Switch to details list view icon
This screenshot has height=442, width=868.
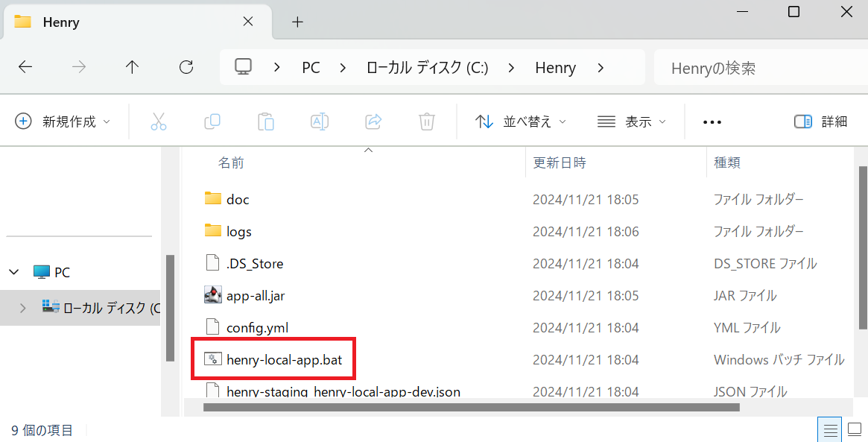point(830,430)
